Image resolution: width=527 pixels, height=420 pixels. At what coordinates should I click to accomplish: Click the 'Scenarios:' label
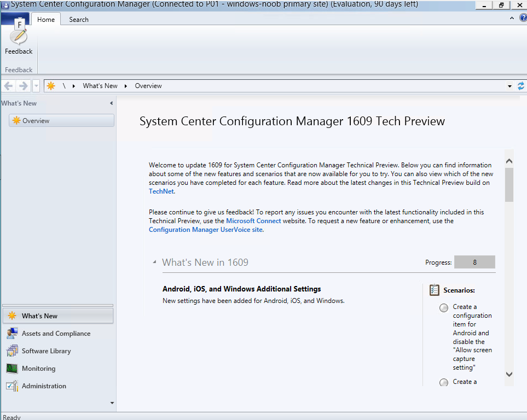459,290
